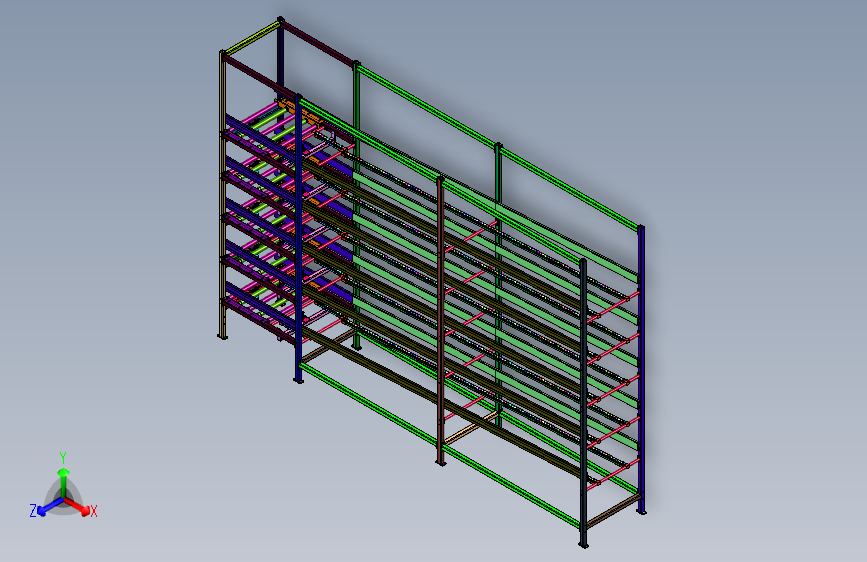The width and height of the screenshot is (867, 562).
Task: Click the green Y axis of orientation triad
Action: (x=64, y=483)
